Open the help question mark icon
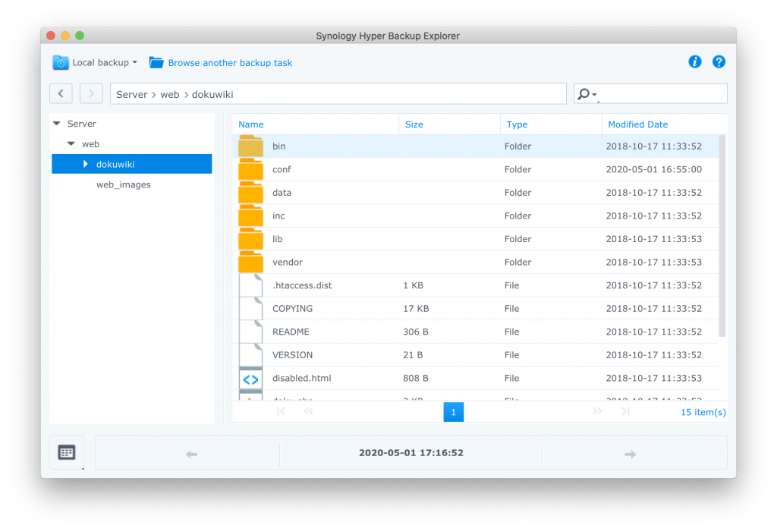 click(x=719, y=61)
